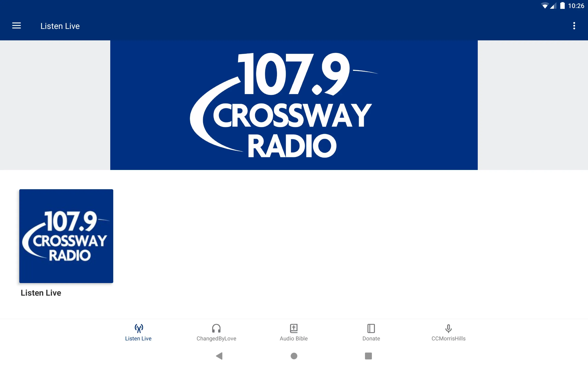The image size is (588, 367).
Task: Click the Listen Live station label link
Action: [x=41, y=293]
